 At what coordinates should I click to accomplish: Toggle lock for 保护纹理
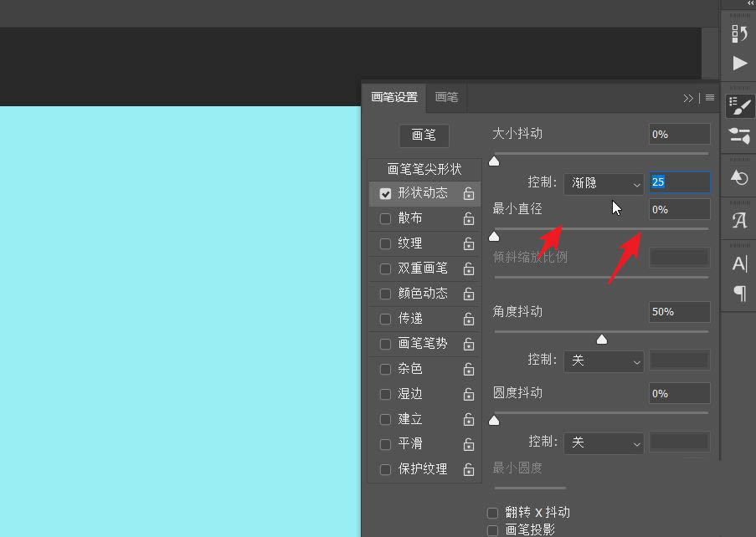[x=469, y=469]
